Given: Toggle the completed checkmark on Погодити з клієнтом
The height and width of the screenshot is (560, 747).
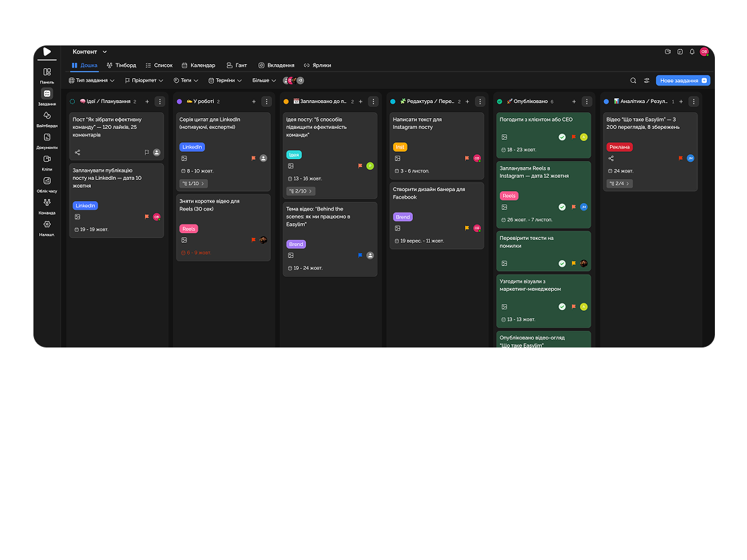Looking at the screenshot, I should click(x=562, y=137).
